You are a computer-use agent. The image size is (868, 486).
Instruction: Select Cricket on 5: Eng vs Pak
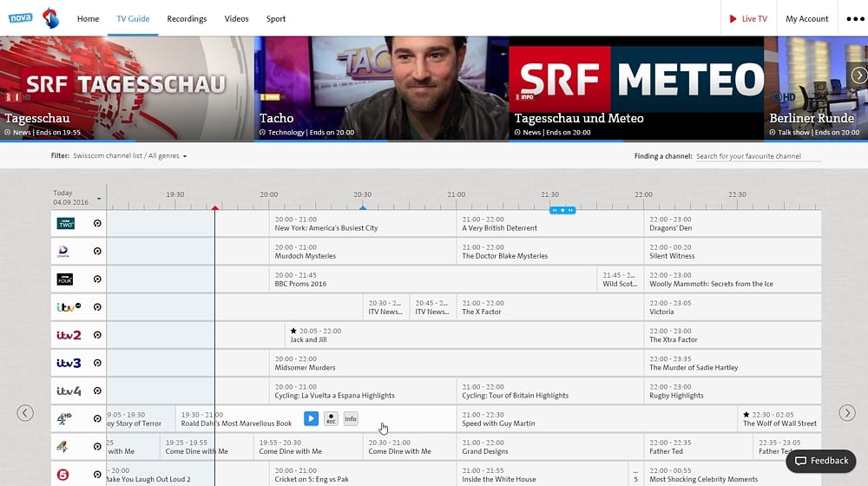click(363, 475)
